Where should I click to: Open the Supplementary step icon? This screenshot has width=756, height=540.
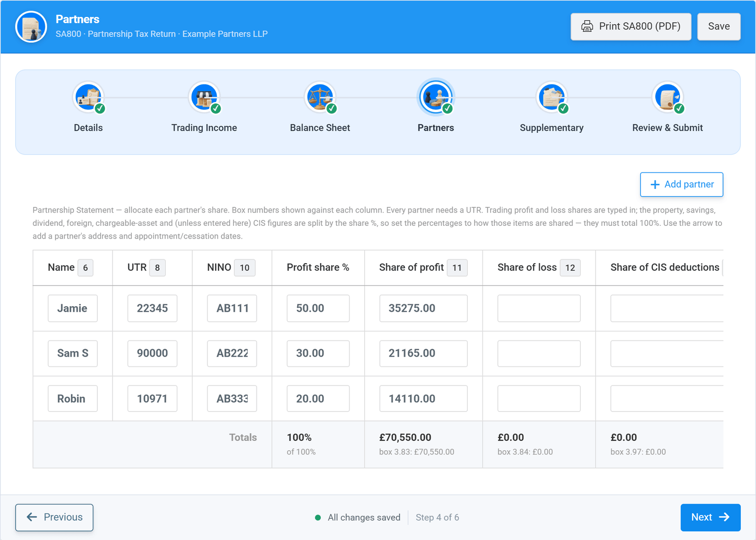pos(551,97)
